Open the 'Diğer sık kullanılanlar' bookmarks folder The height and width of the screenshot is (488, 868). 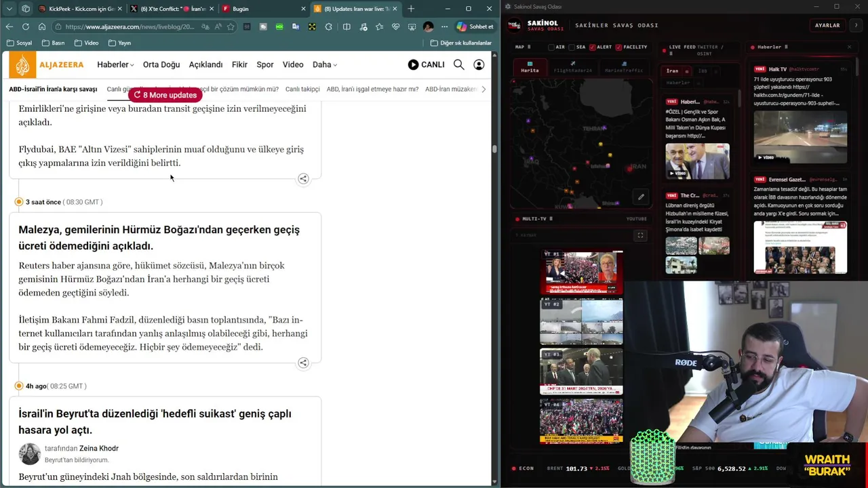click(x=461, y=43)
